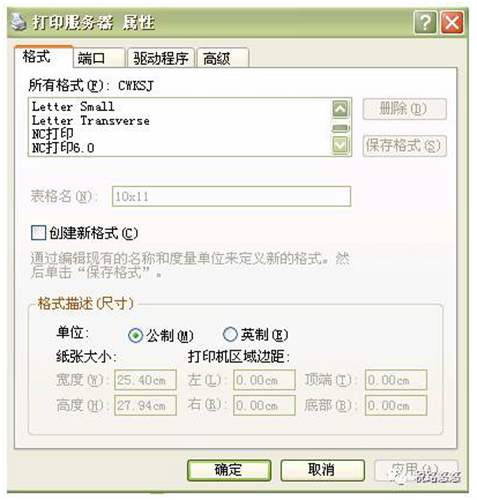Choose NC打印6.0 in format list
The width and height of the screenshot is (477, 500).
tap(63, 147)
